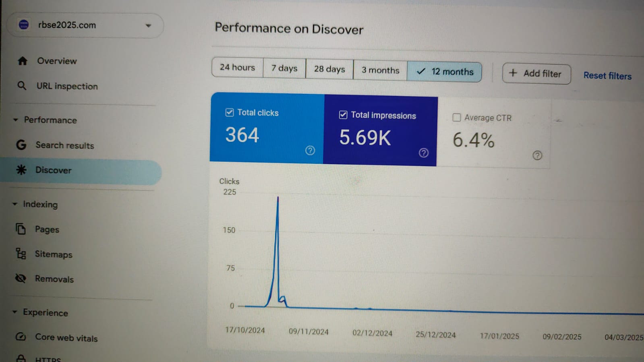The width and height of the screenshot is (644, 362).
Task: Open the Overview page
Action: [x=57, y=61]
